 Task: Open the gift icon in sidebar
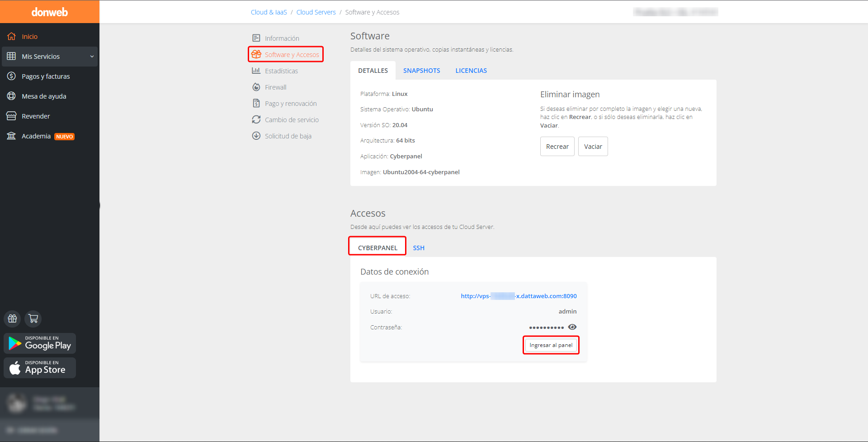[12, 318]
